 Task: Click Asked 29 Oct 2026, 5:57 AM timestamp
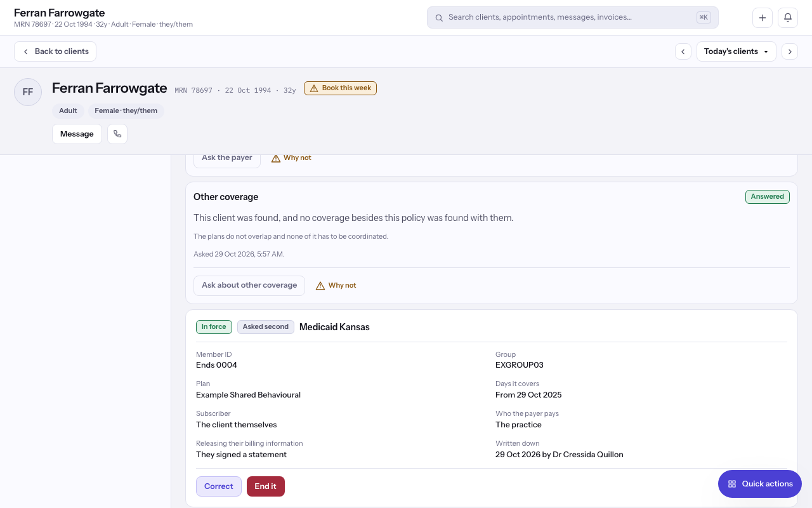[239, 254]
